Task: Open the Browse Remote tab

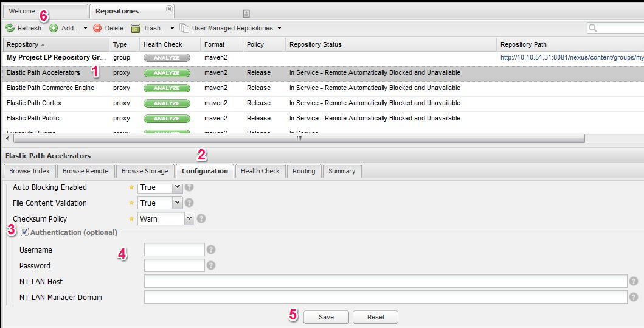Action: click(85, 171)
